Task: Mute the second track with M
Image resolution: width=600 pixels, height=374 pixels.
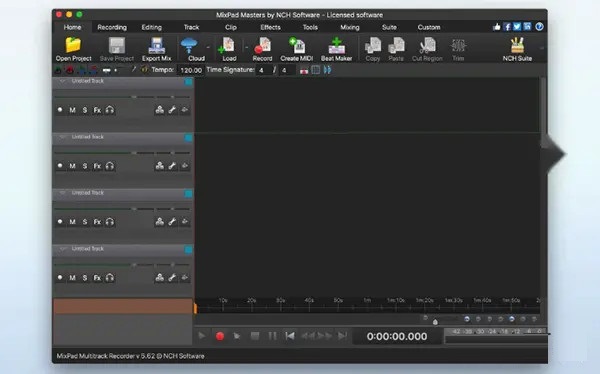Action: pos(72,166)
